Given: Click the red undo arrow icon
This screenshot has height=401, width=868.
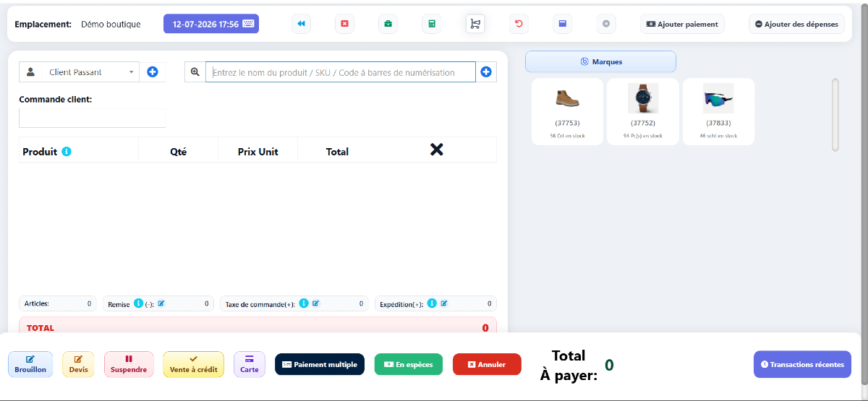Looking at the screenshot, I should pyautogui.click(x=519, y=24).
